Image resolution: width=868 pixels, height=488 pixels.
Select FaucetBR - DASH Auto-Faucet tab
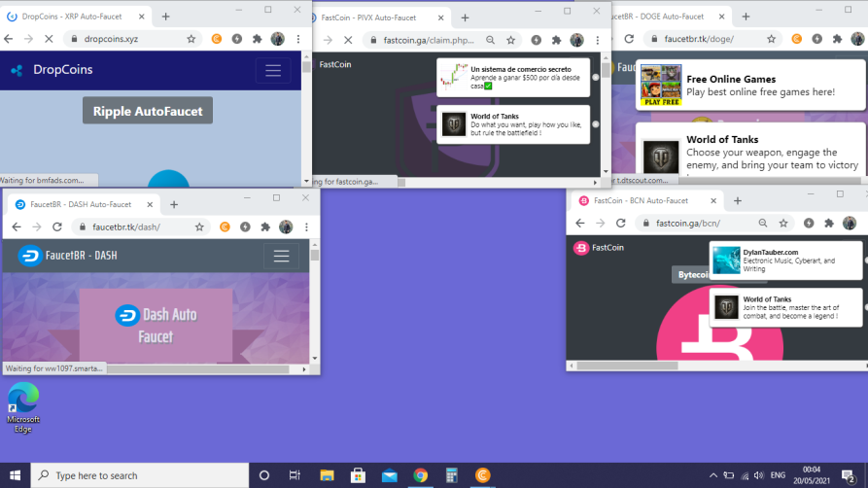(81, 204)
